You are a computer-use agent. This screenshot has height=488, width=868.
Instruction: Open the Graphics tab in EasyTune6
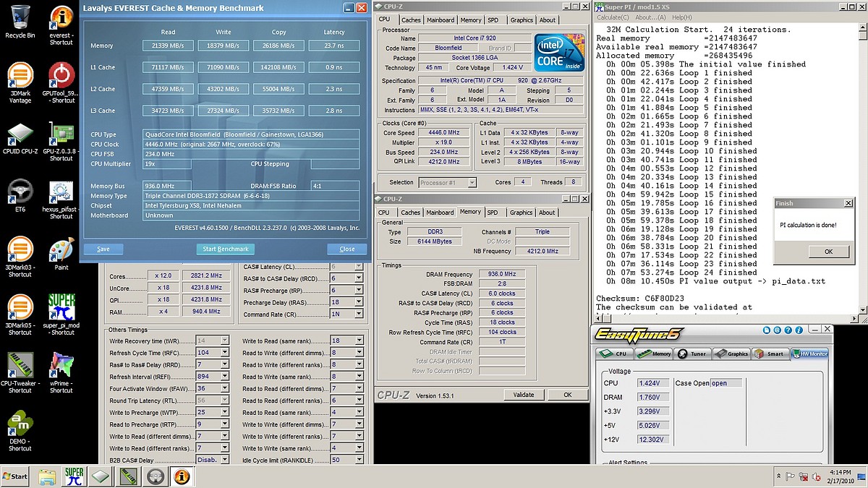tap(731, 354)
